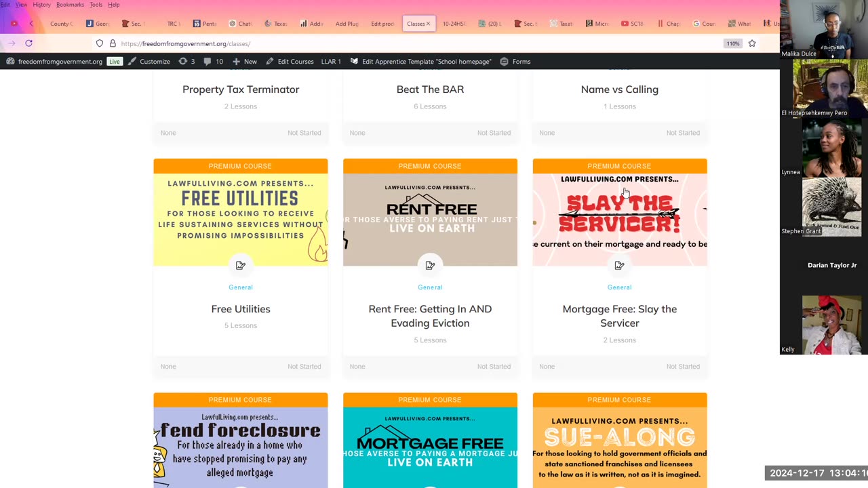This screenshot has height=488, width=868.
Task: Click the Rent Free course banner image
Action: pos(430,220)
